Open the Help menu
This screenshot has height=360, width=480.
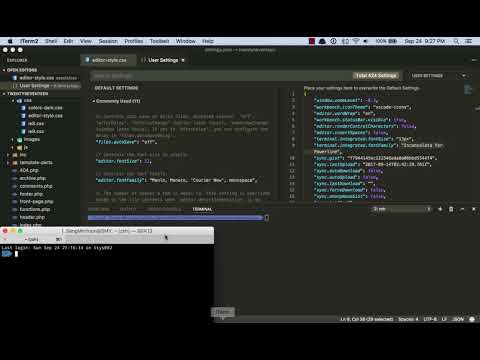[208, 41]
